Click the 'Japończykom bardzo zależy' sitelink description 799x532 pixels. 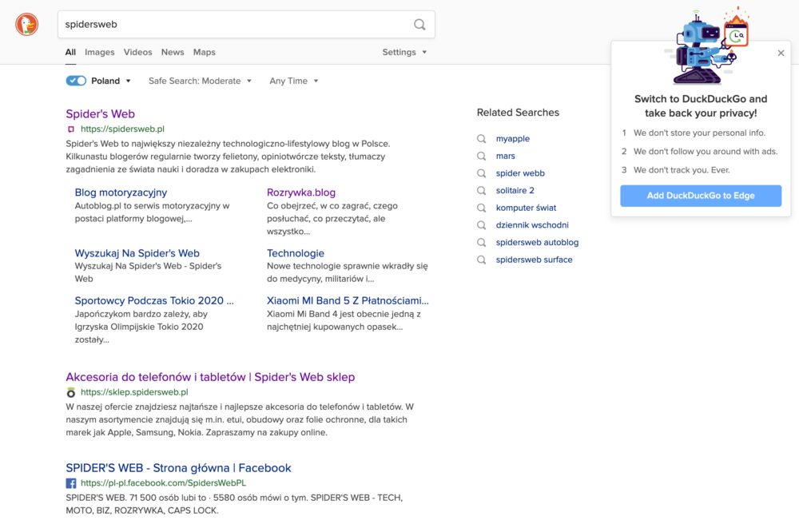pos(141,328)
